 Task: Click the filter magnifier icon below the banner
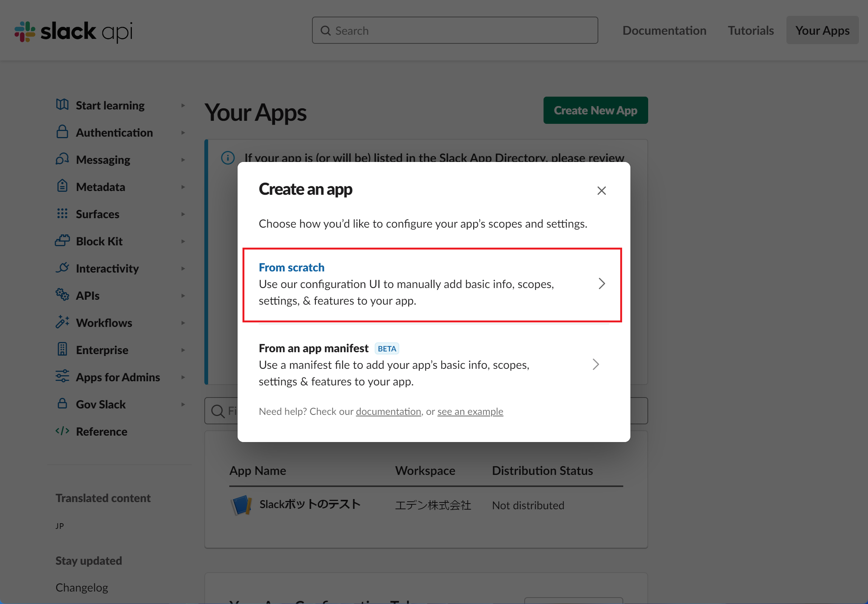pyautogui.click(x=218, y=411)
